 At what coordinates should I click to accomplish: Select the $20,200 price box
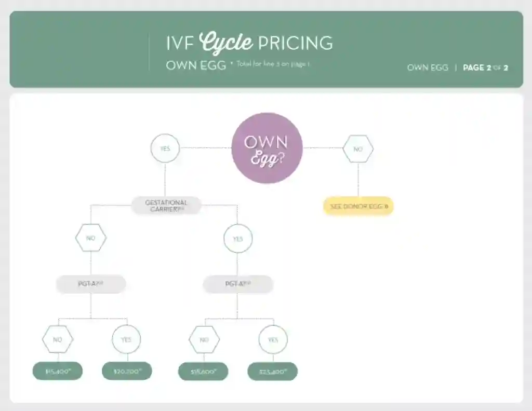(x=126, y=371)
